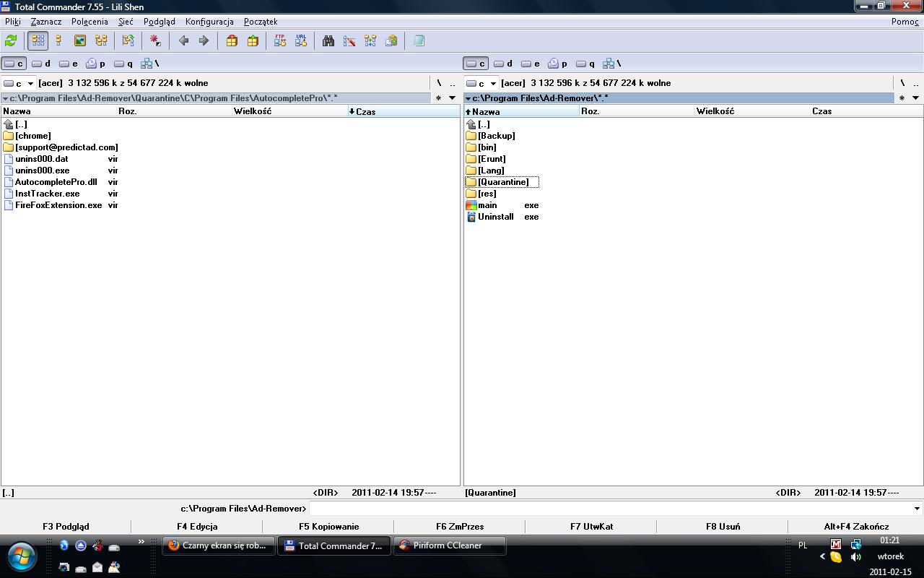This screenshot has height=578, width=924.
Task: Open the Zaznacz menu
Action: pyautogui.click(x=46, y=22)
